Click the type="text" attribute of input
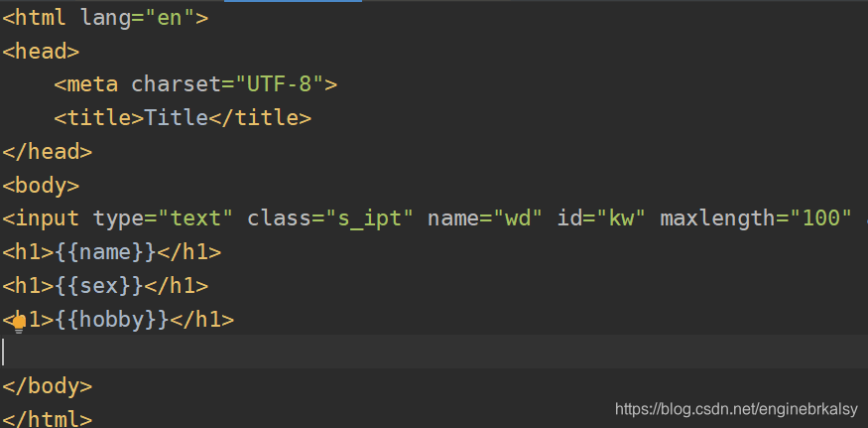 click(x=164, y=218)
